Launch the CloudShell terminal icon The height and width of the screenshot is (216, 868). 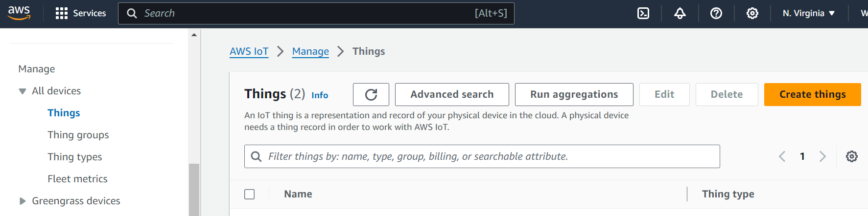pos(643,13)
